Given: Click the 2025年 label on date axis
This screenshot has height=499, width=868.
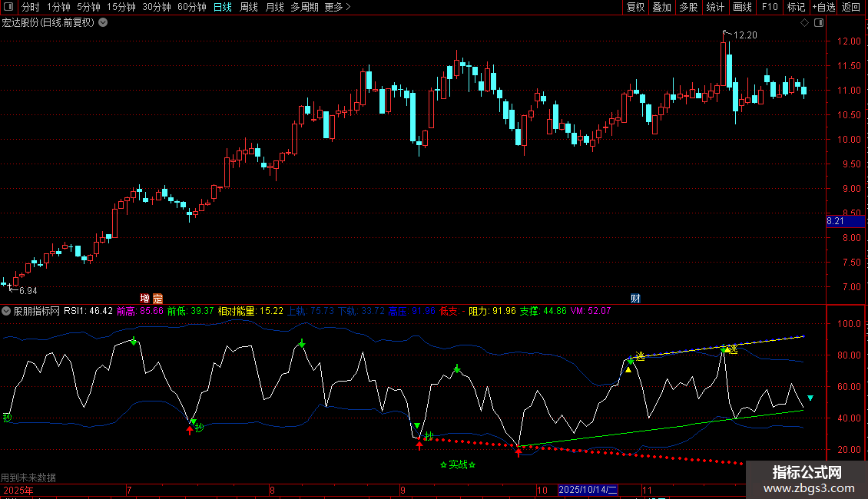Looking at the screenshot, I should click(18, 490).
